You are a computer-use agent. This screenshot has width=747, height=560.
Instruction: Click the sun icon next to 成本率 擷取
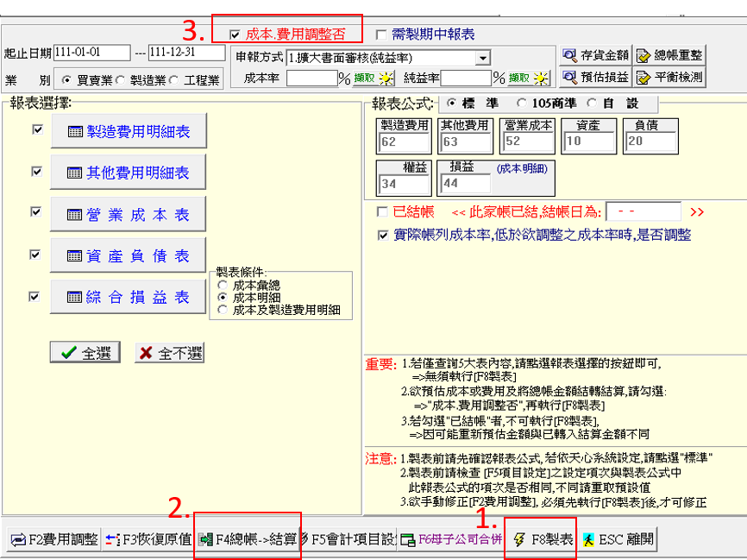[386, 79]
